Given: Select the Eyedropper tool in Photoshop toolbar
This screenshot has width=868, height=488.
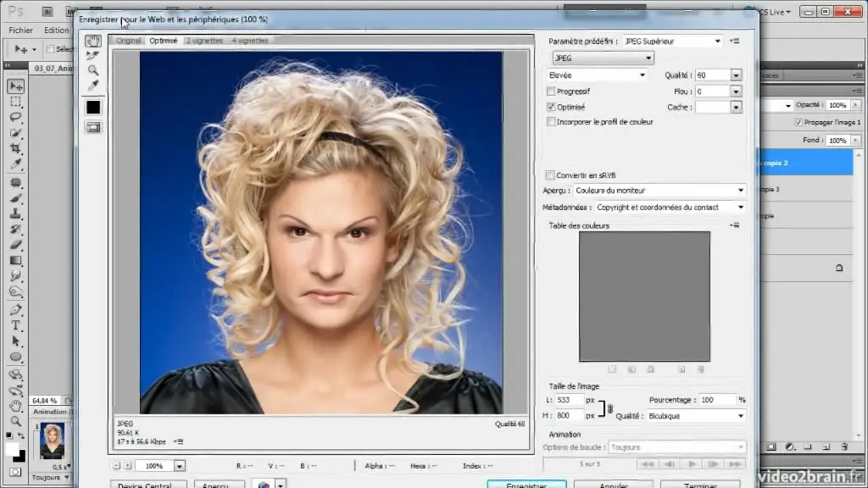Looking at the screenshot, I should [15, 164].
